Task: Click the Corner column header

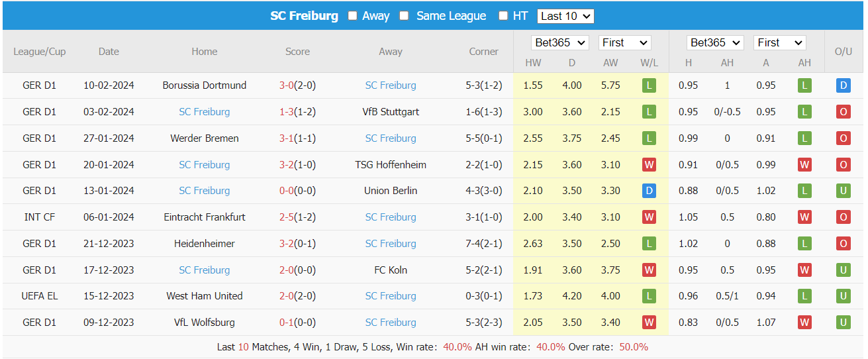Action: click(x=483, y=52)
